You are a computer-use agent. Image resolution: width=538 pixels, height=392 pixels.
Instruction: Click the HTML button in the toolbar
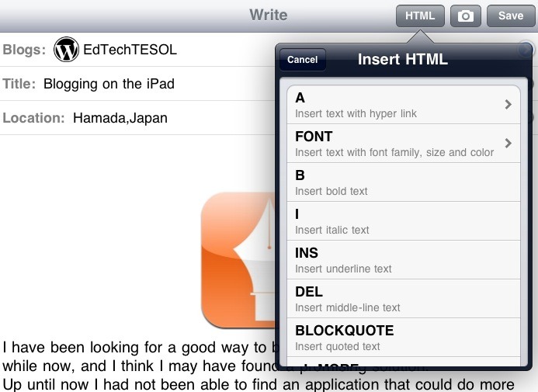pyautogui.click(x=420, y=16)
